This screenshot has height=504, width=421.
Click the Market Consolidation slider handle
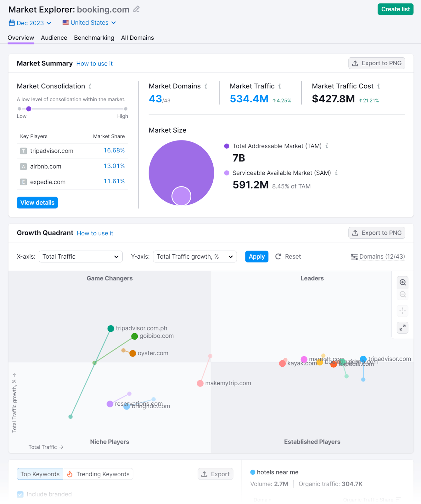click(x=29, y=109)
